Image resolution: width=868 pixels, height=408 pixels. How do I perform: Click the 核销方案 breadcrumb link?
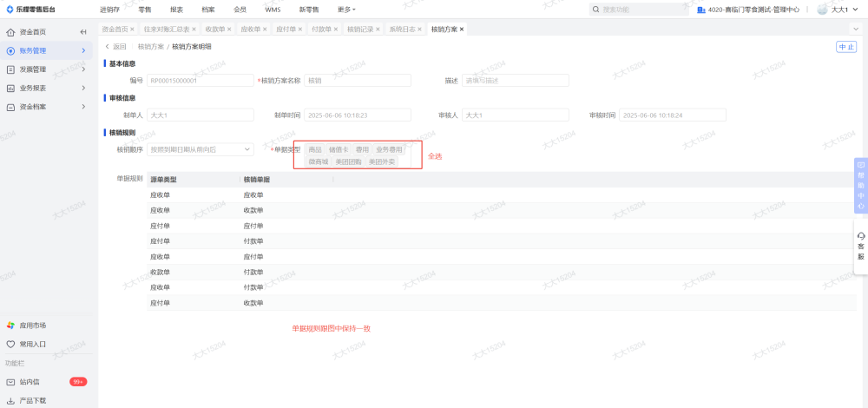click(x=150, y=47)
